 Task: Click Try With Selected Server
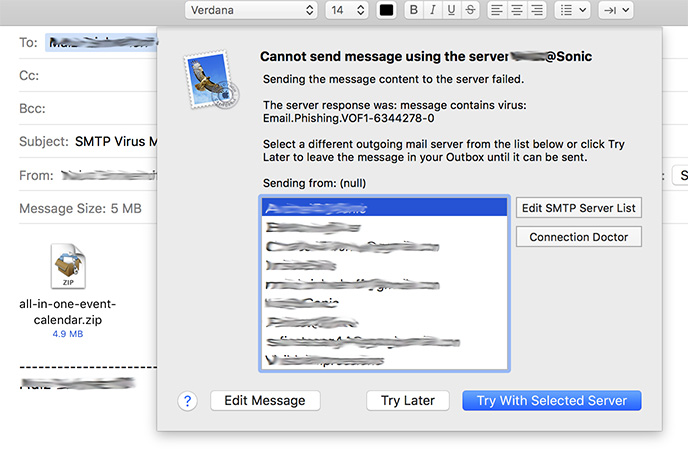(552, 401)
